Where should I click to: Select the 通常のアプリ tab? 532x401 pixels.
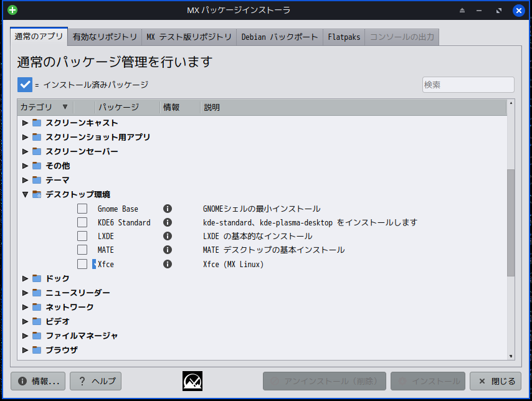coord(39,36)
